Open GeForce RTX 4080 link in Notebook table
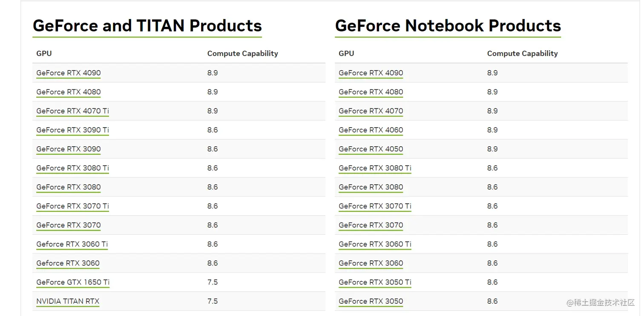This screenshot has width=644, height=316. [x=371, y=92]
